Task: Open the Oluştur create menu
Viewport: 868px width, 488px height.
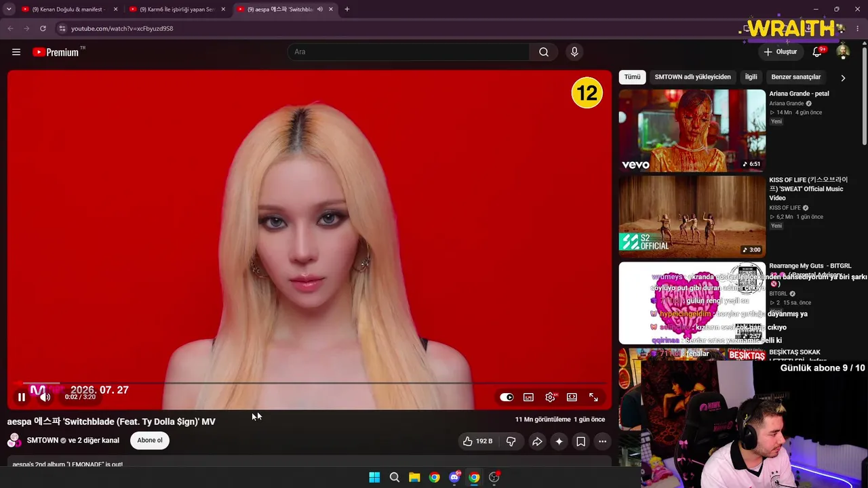Action: tap(780, 52)
